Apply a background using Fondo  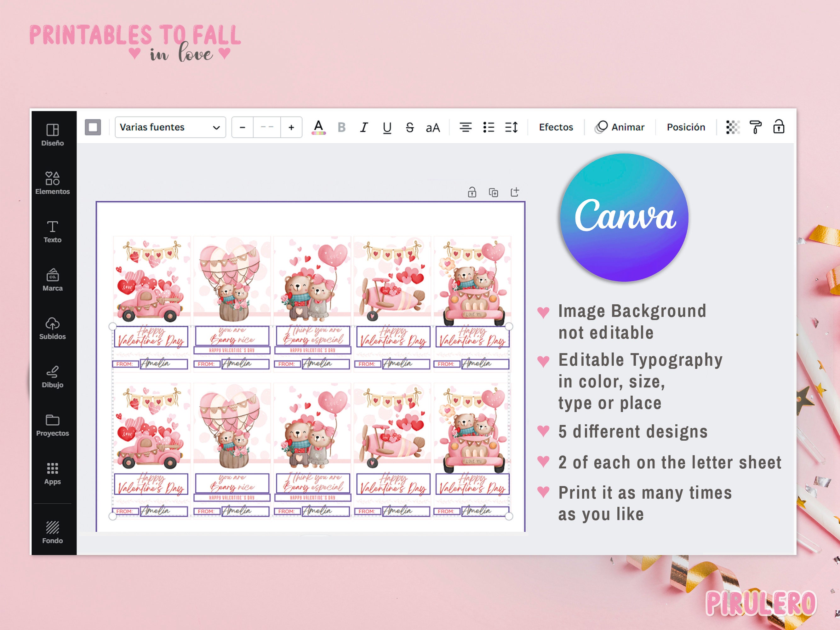(53, 532)
